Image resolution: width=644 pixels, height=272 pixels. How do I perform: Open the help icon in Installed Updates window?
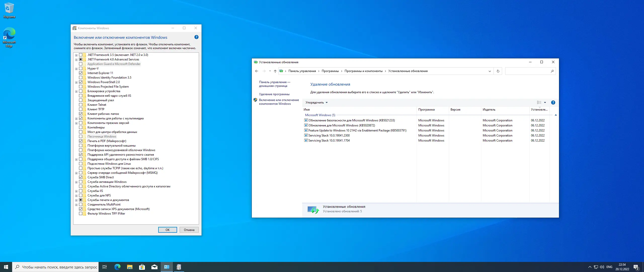(553, 103)
